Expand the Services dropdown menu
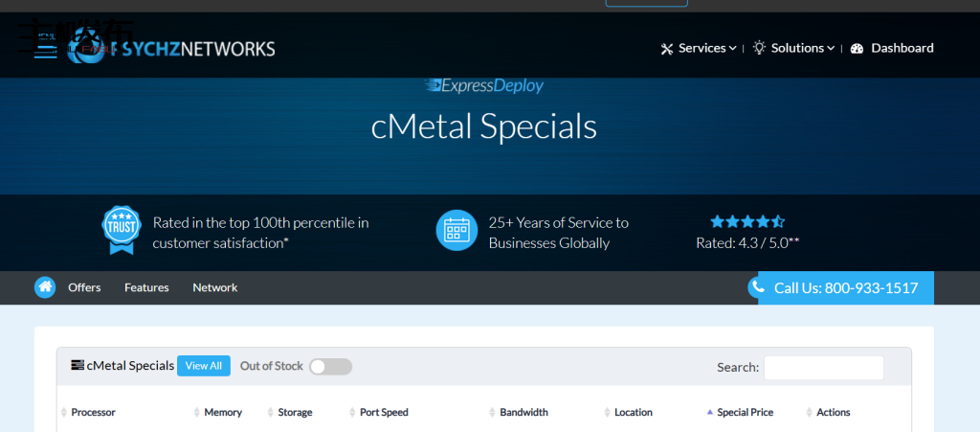This screenshot has width=980, height=432. [x=699, y=48]
